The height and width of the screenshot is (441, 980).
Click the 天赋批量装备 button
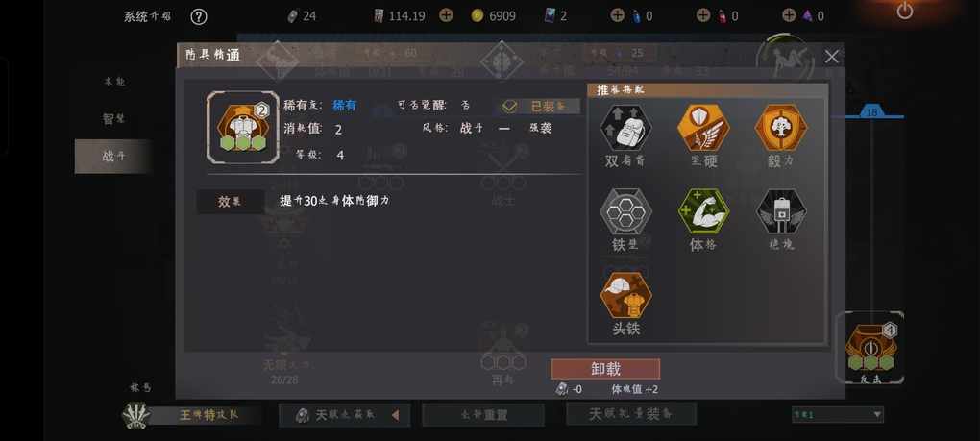tap(631, 414)
